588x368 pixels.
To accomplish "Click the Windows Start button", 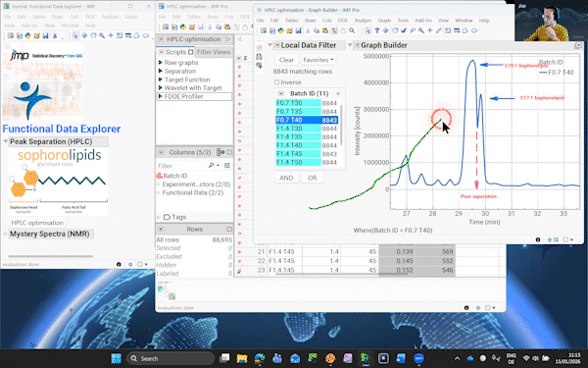I will click(x=117, y=358).
